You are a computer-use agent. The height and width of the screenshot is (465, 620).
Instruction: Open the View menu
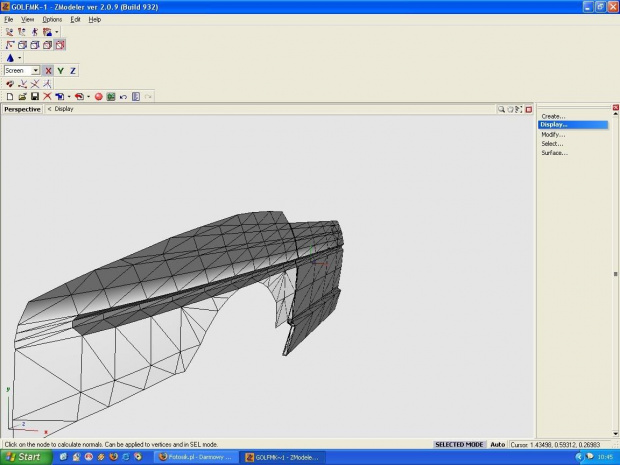(27, 19)
